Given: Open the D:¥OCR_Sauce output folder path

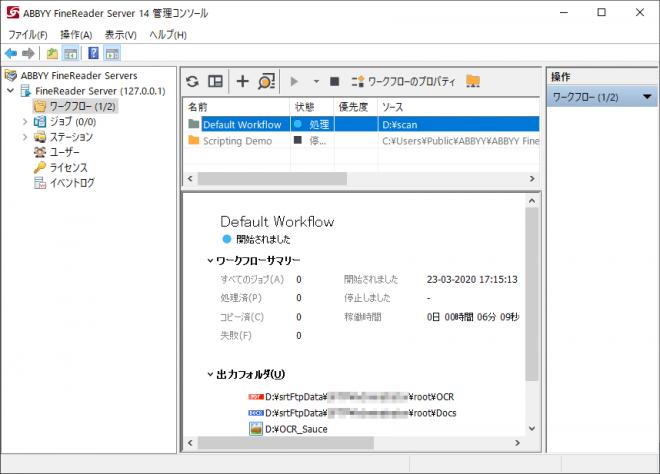Looking at the screenshot, I should tap(296, 429).
